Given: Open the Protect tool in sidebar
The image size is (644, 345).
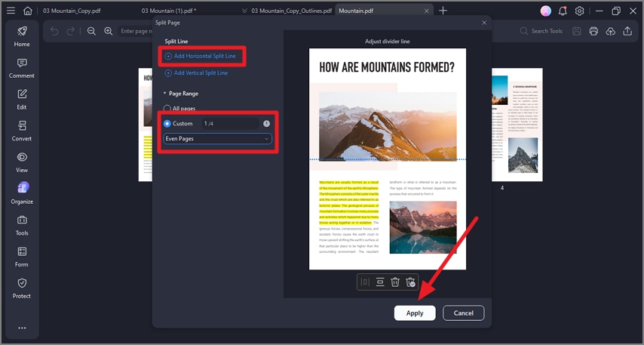Looking at the screenshot, I should click(x=22, y=288).
